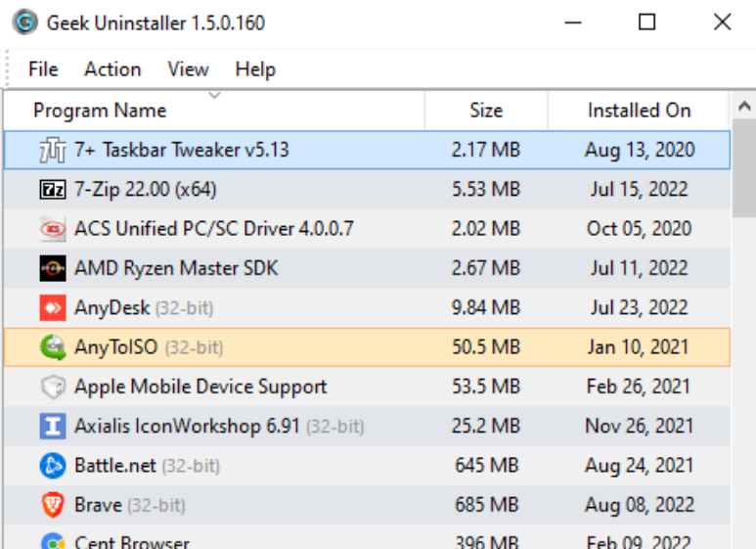Click the 25.2 MB size cell

[x=486, y=427]
